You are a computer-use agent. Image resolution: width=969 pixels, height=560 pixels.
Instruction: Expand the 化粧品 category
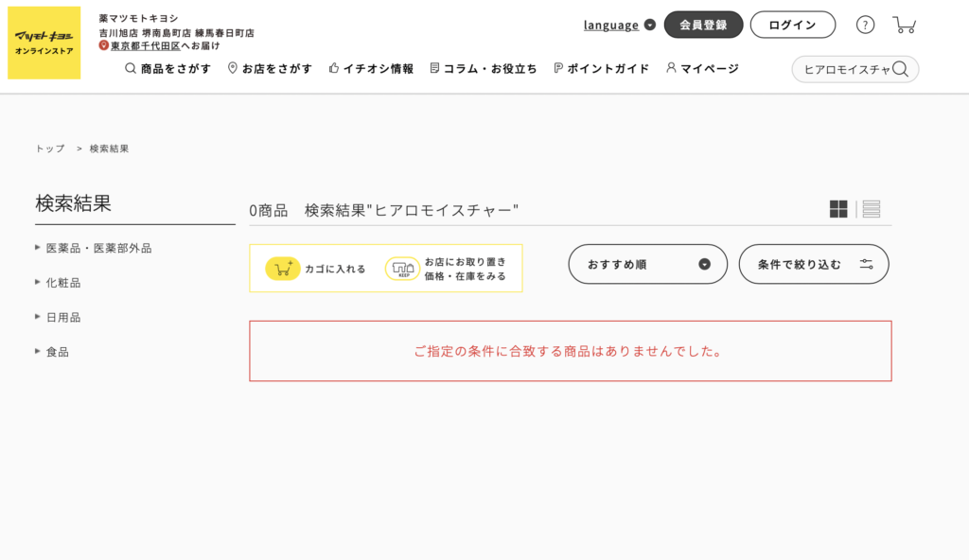58,283
